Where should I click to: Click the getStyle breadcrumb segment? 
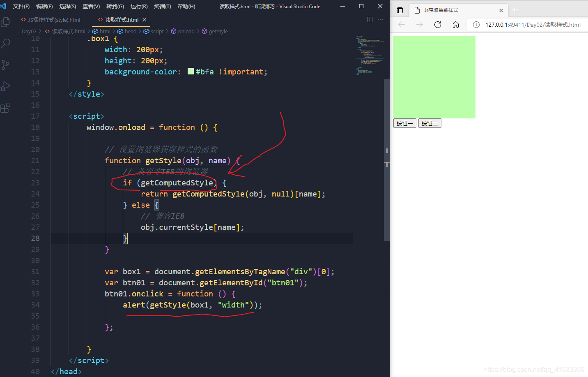[218, 31]
